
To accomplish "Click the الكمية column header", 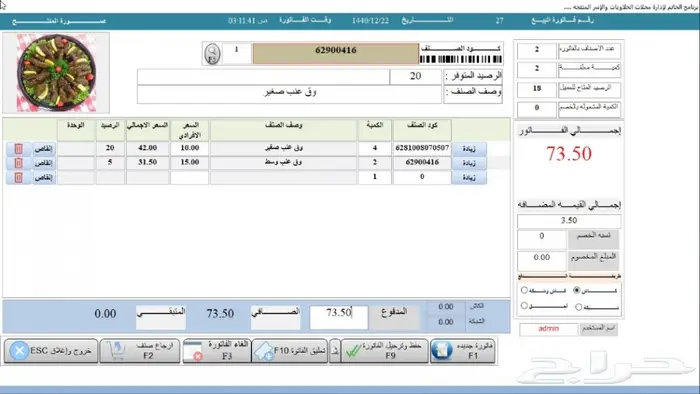I will tap(375, 130).
